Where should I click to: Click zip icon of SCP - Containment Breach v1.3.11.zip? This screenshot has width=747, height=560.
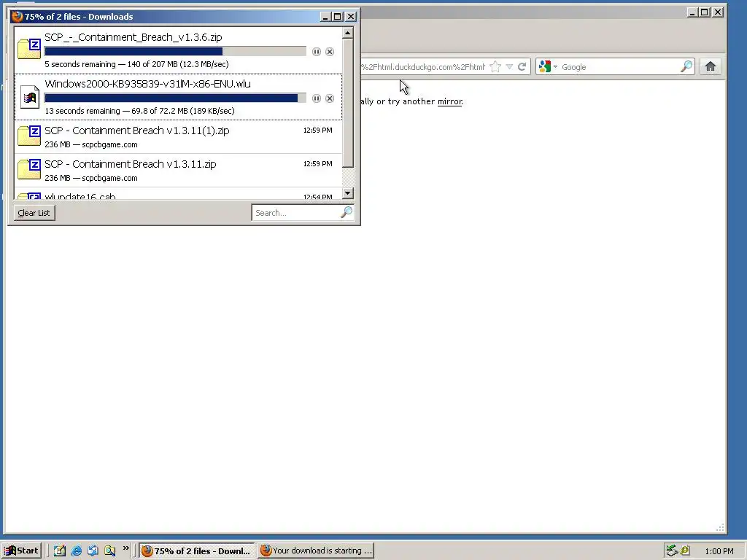pos(29,169)
